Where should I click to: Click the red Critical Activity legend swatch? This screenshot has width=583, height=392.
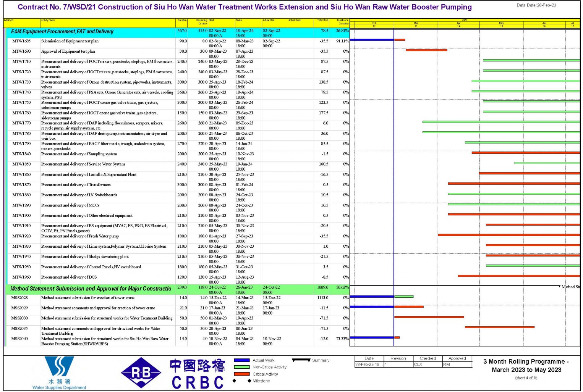(x=241, y=374)
